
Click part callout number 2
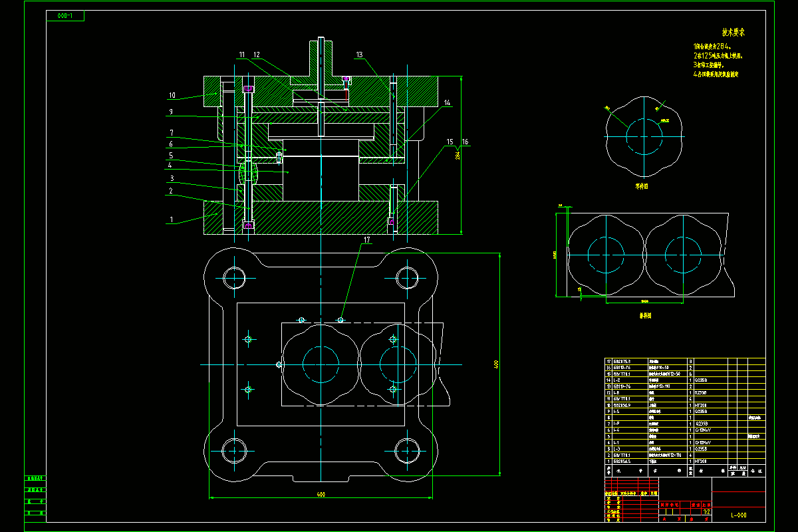(171, 191)
